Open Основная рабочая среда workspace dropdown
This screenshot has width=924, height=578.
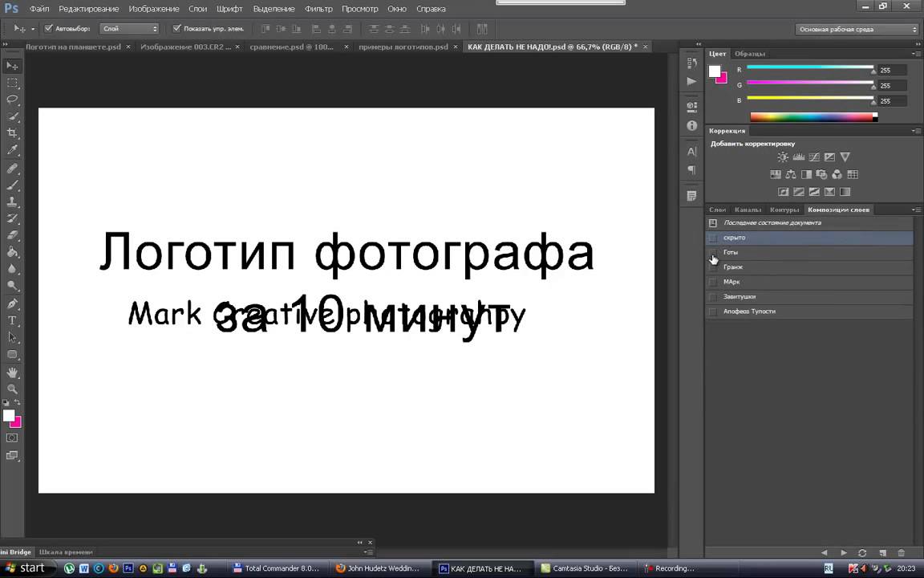click(x=857, y=29)
